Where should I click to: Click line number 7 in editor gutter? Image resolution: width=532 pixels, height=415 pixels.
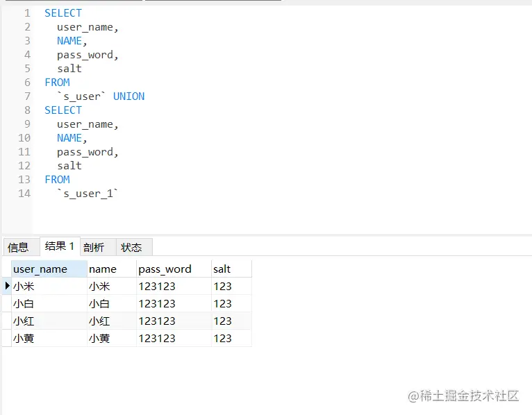(27, 96)
